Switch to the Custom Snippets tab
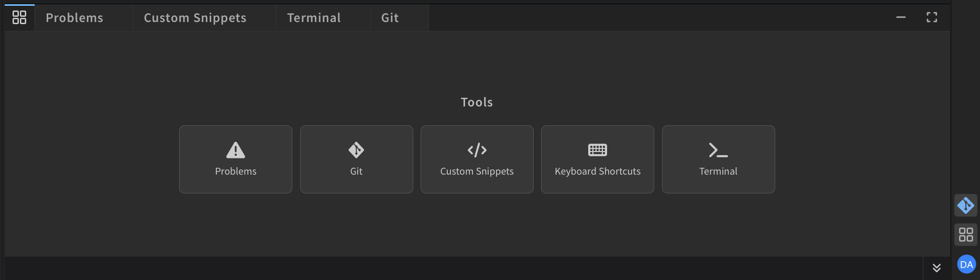This screenshot has height=280, width=980. pos(195,18)
